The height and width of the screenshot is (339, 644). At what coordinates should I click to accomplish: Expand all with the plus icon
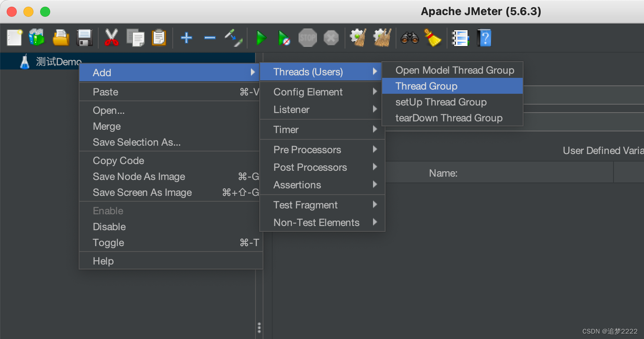(187, 38)
